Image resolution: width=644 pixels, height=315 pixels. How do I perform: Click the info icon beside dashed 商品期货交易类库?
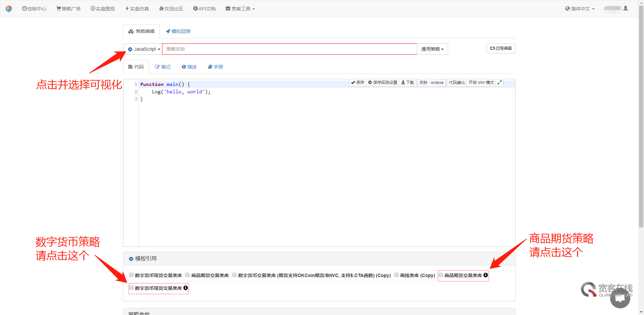click(x=485, y=275)
